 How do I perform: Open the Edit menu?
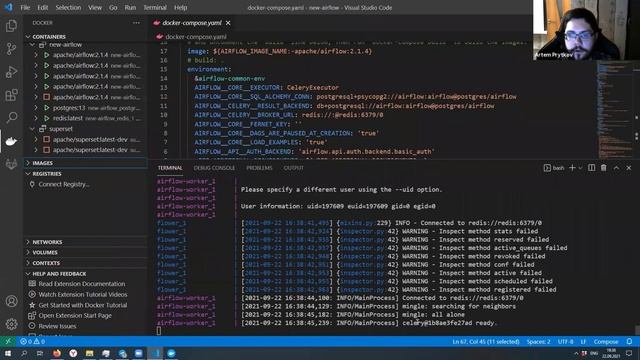[42, 7]
